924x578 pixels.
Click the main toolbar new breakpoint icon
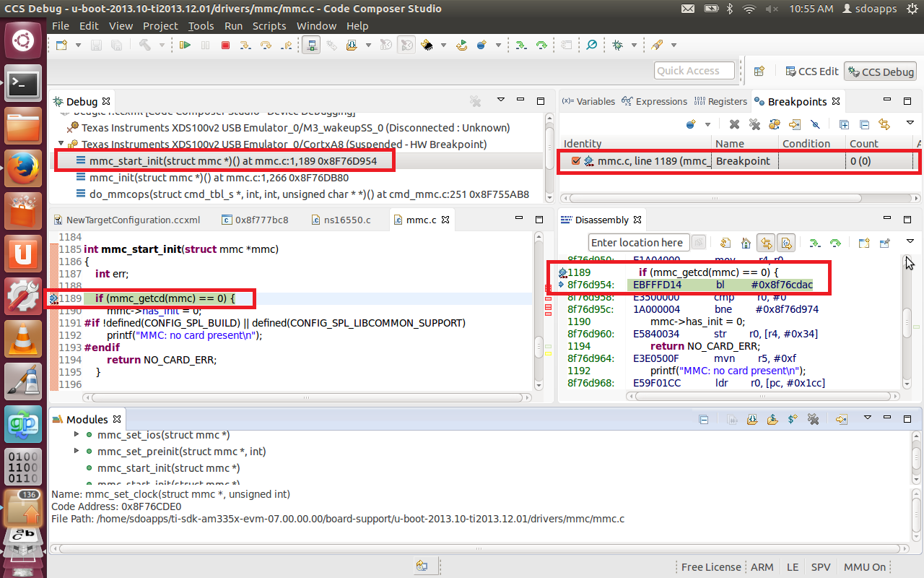pyautogui.click(x=481, y=45)
